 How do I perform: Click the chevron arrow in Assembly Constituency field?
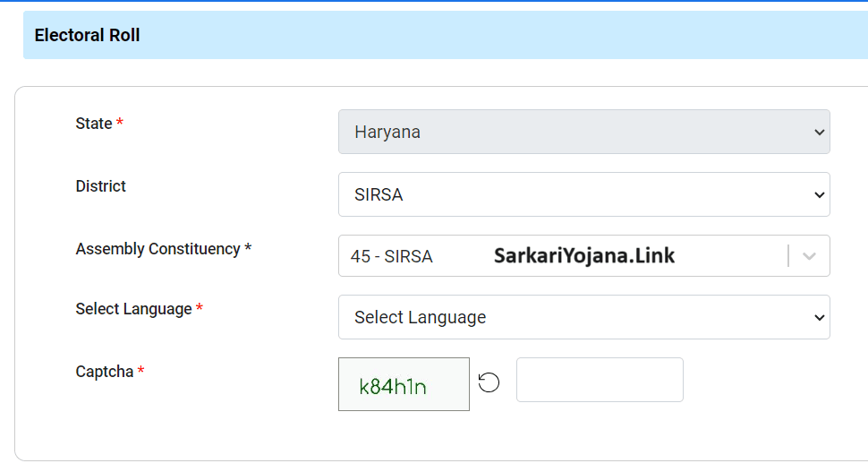coord(809,256)
